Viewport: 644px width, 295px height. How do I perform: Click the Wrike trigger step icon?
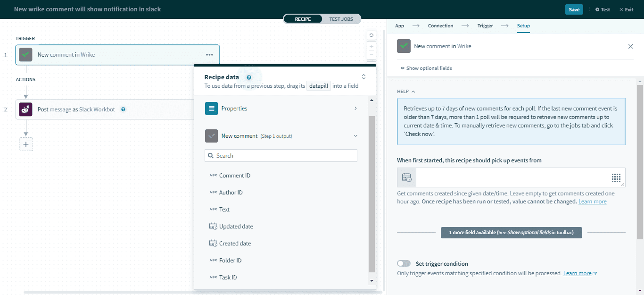pyautogui.click(x=26, y=55)
